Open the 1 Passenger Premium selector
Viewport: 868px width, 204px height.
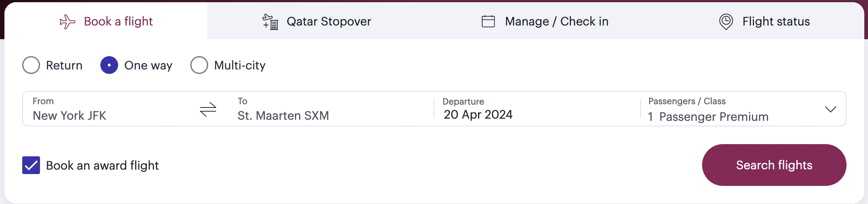point(708,117)
